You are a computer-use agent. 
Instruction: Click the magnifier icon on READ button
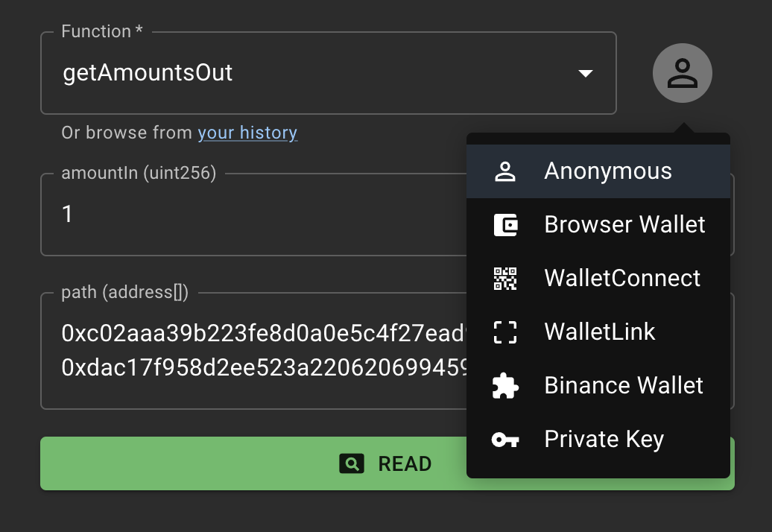[x=352, y=463]
